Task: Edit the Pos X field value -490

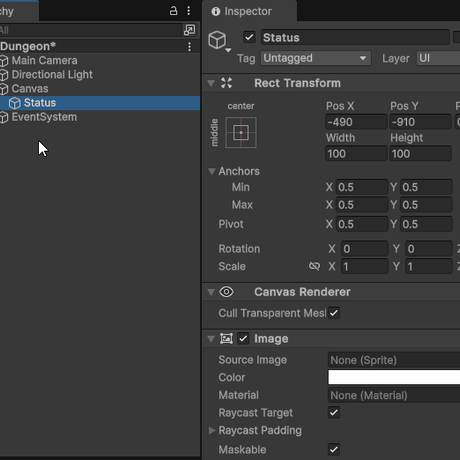Action: pos(356,122)
